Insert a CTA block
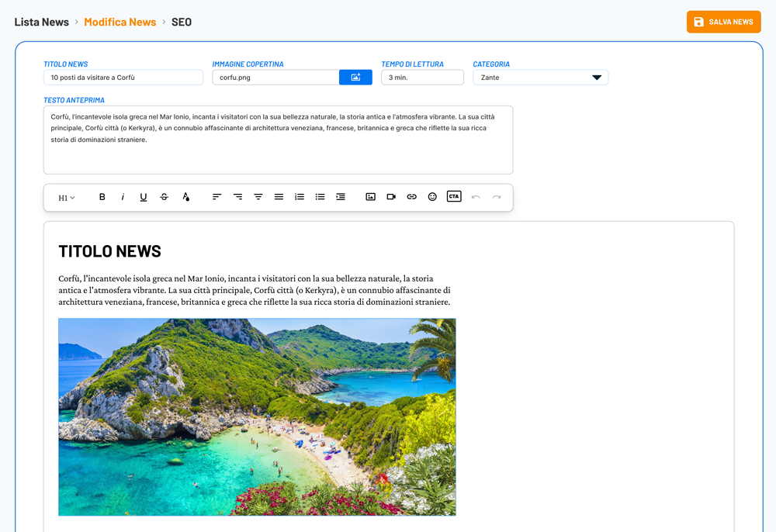Image resolution: width=776 pixels, height=532 pixels. click(x=454, y=197)
